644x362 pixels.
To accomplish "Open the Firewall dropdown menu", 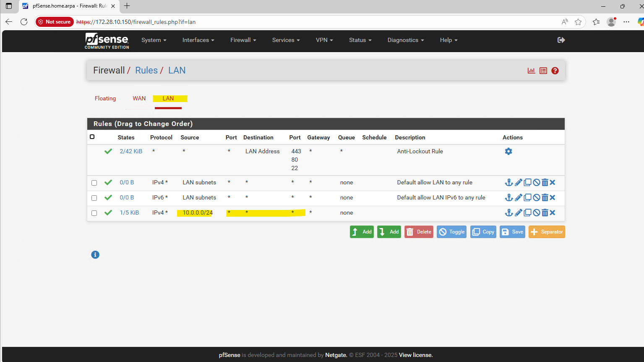I will coord(243,40).
